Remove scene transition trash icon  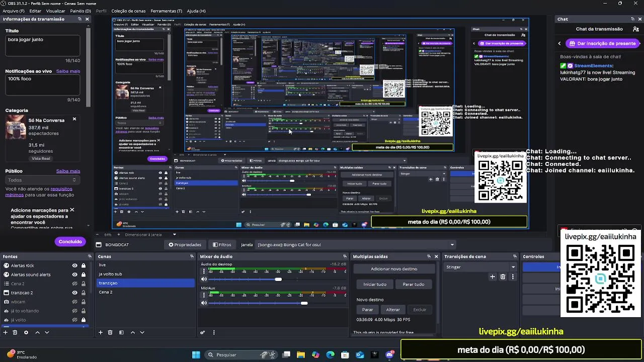point(503,277)
